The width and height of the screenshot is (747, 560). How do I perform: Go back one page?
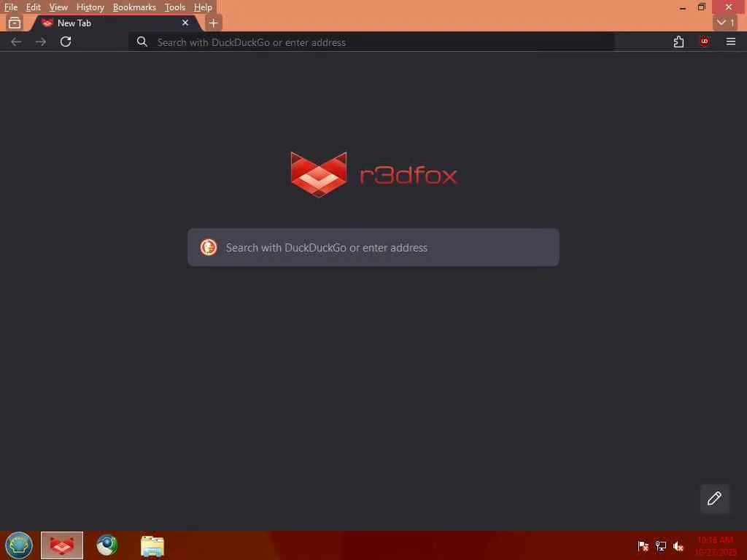[16, 42]
